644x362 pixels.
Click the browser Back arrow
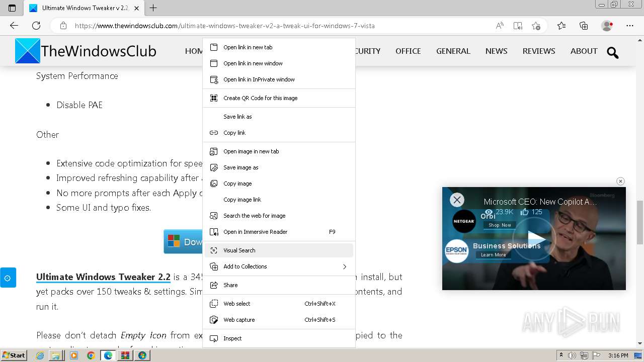tap(14, 26)
